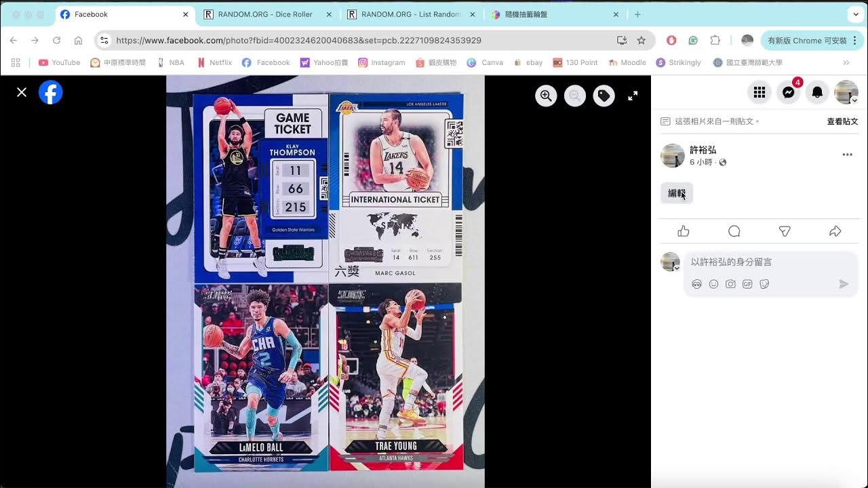Click the send-in-Messenger icon under the post
The image size is (868, 488).
click(785, 231)
